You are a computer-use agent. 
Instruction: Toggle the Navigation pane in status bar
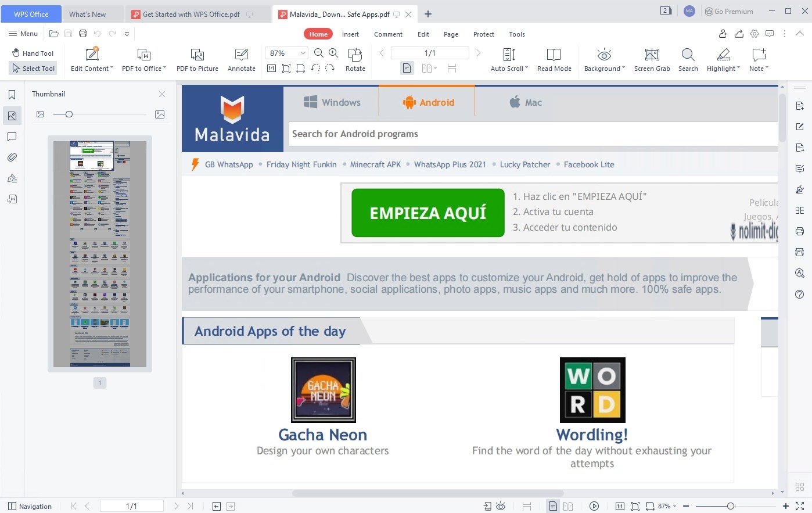30,506
